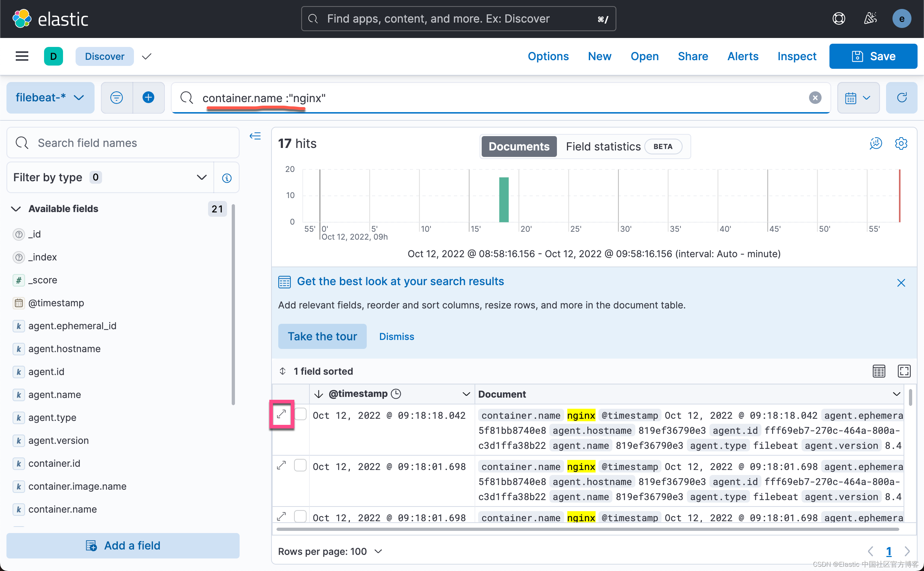Open the Inspect menu item
Screen dimensions: 924x571
797,56
